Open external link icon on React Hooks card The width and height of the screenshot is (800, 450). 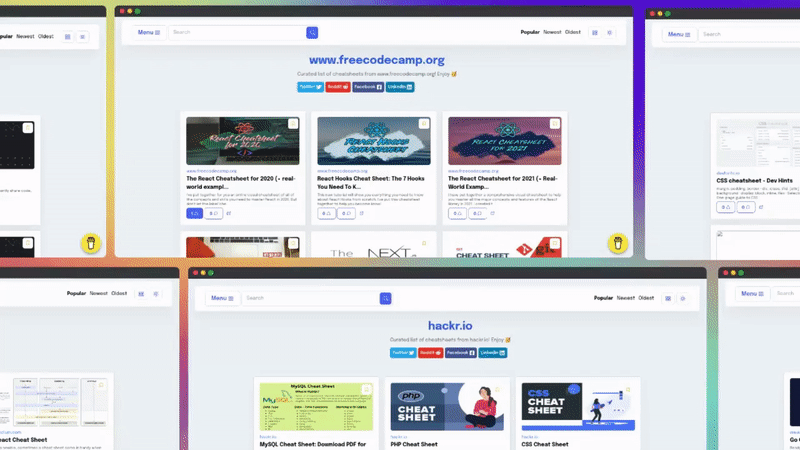361,213
